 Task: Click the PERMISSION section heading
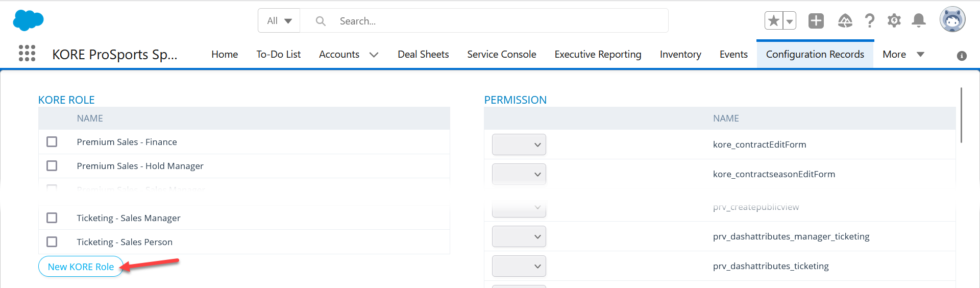point(516,100)
